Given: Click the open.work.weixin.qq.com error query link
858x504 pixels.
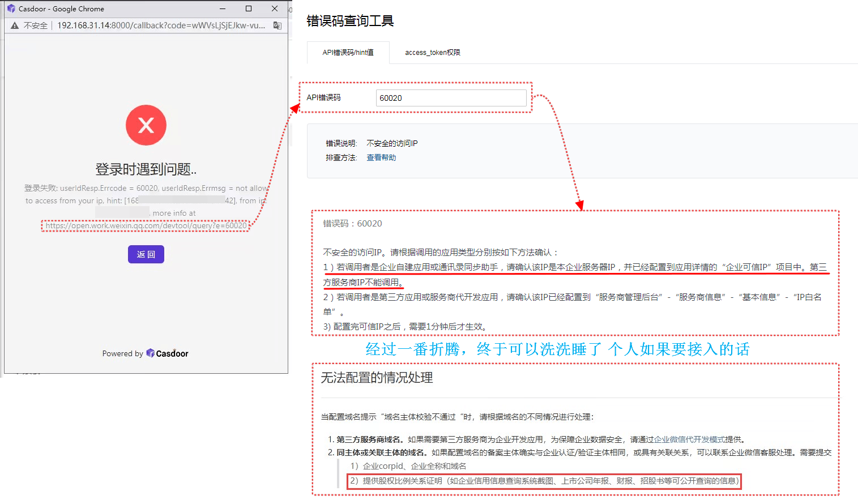Looking at the screenshot, I should tap(146, 225).
